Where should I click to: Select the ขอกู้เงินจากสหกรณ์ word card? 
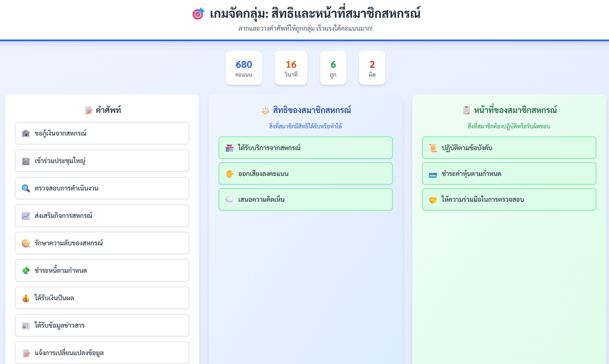[x=102, y=133]
